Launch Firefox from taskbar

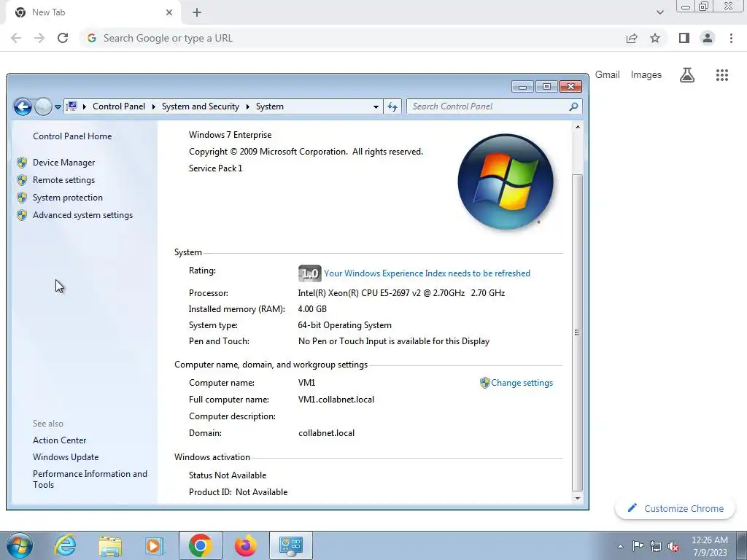pyautogui.click(x=246, y=545)
